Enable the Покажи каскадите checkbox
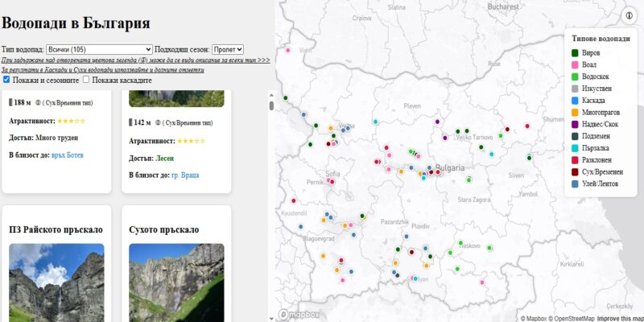Screen dimensions: 644x322 pyautogui.click(x=86, y=80)
